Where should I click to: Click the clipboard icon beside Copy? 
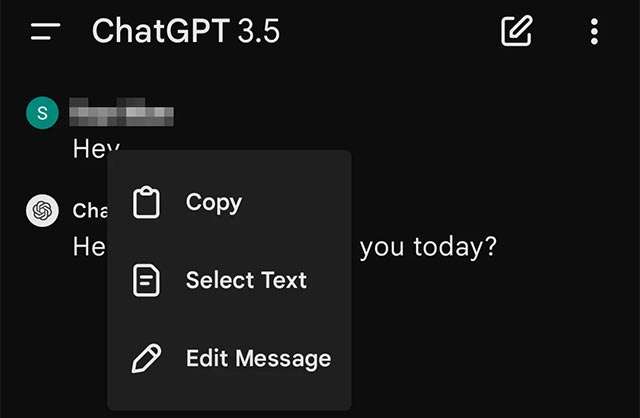pos(147,203)
